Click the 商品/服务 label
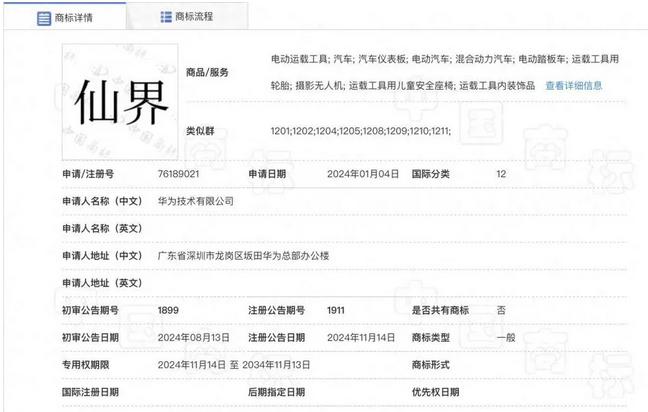Viewport: 648px width, 412px height. pyautogui.click(x=207, y=73)
